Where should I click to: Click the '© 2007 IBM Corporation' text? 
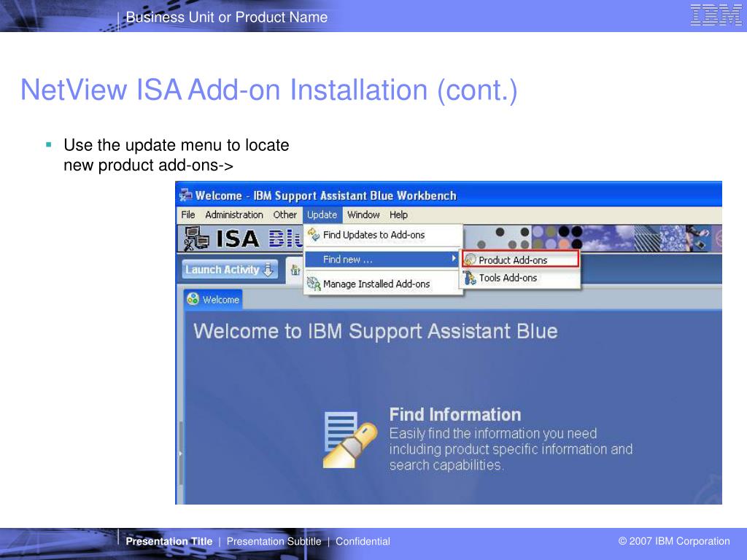[x=674, y=541]
